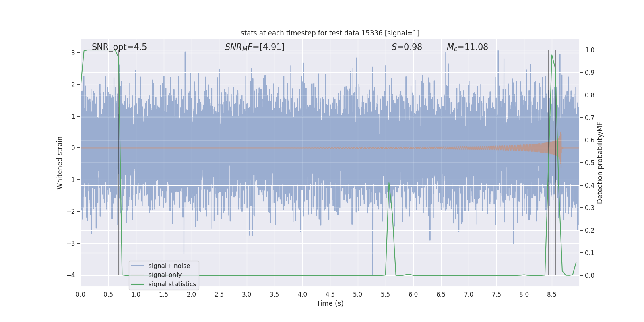The image size is (644, 322).
Task: Click the 'Whitened strain' y-axis label
Action: [x=60, y=163]
